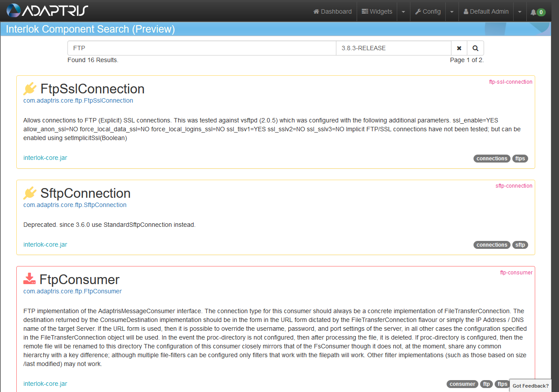This screenshot has height=392, width=559.
Task: Select connections tag in SftpConnection card
Action: pyautogui.click(x=492, y=245)
